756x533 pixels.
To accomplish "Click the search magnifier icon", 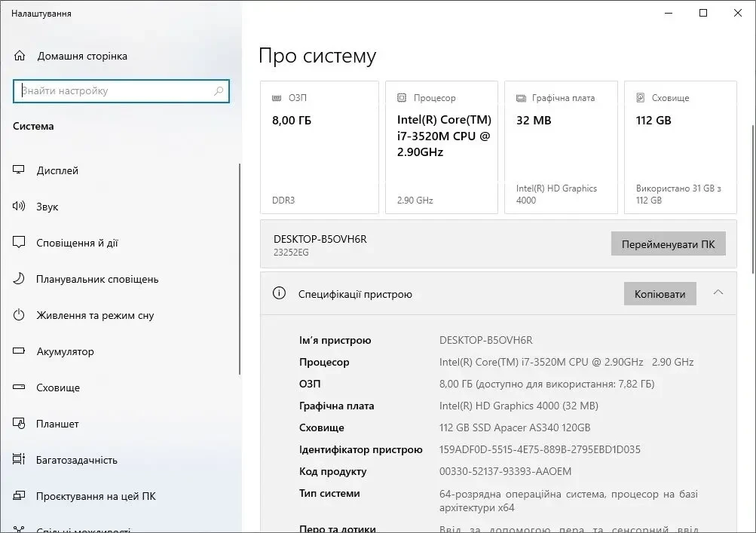I will click(219, 90).
